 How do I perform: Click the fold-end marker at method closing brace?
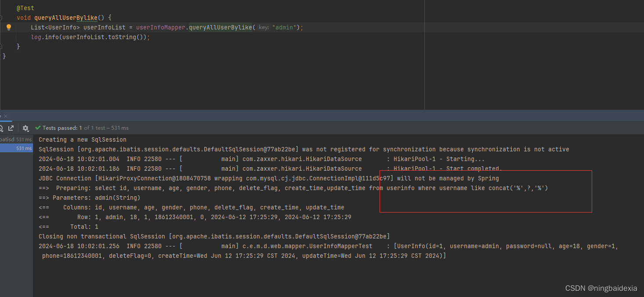[1, 46]
